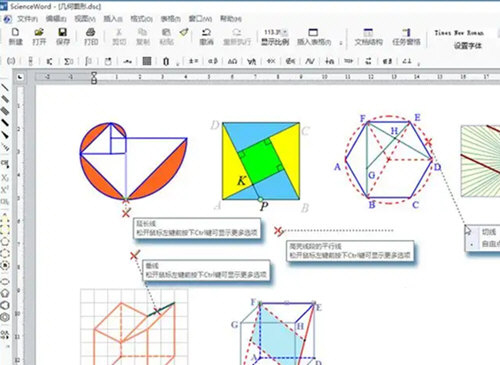Expand overflow arrow at end of symbol toolbar
This screenshot has height=365, width=500.
[419, 63]
